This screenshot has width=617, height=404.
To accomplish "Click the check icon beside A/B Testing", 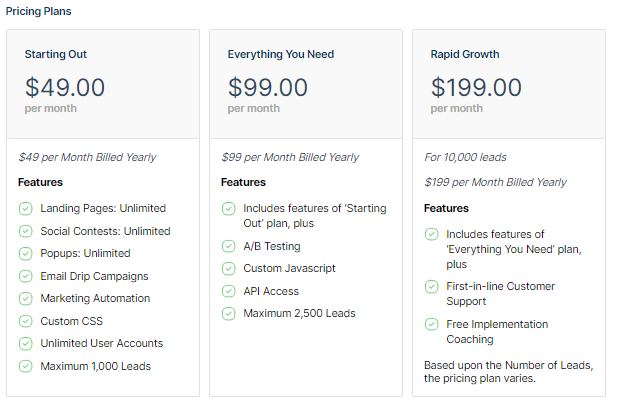I will (229, 246).
